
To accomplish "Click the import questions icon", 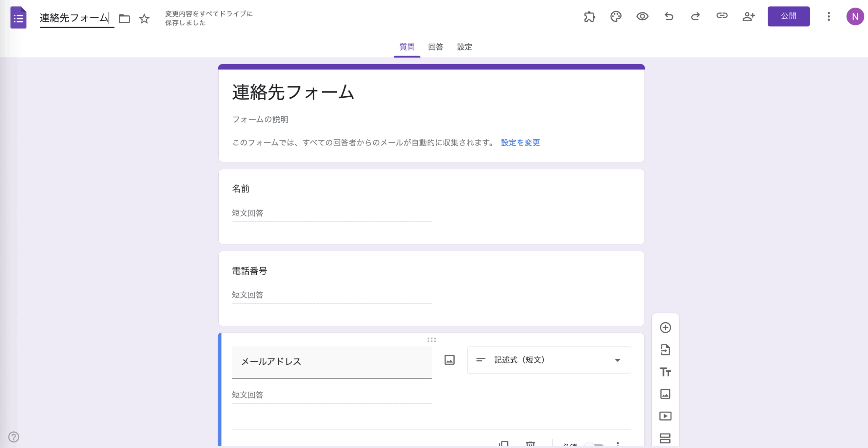I will [x=665, y=350].
